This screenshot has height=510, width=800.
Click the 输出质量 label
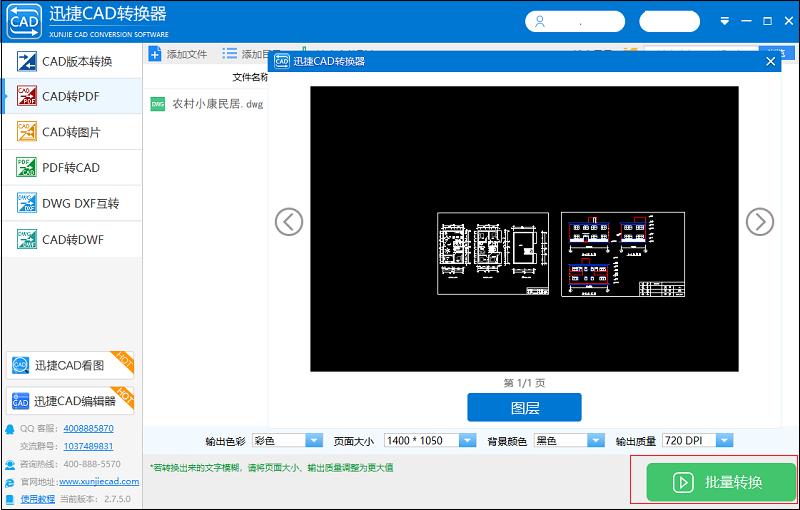pos(636,441)
